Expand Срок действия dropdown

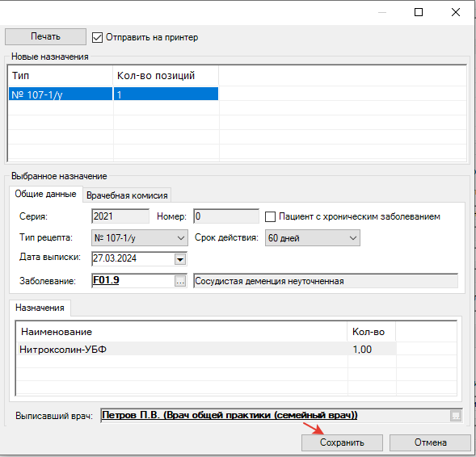[313, 237]
